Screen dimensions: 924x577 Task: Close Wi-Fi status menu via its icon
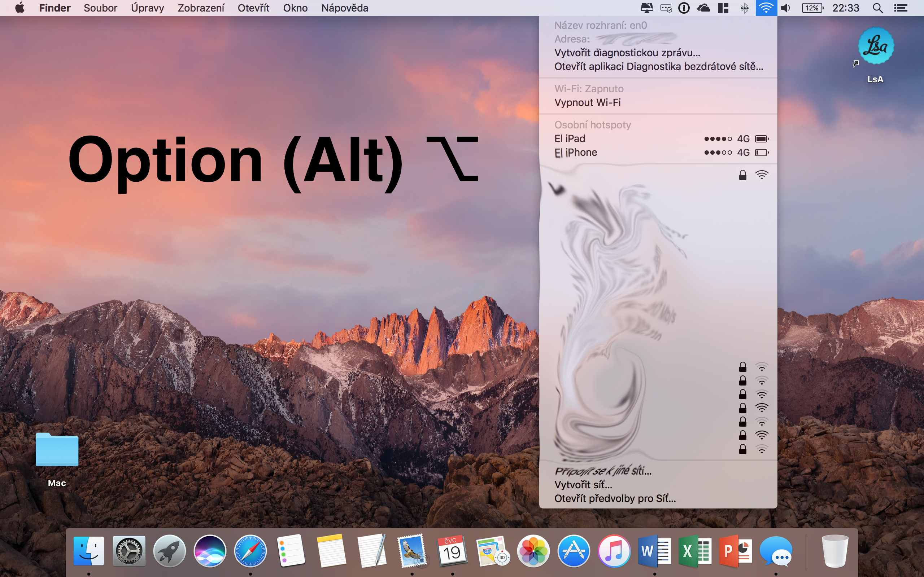pyautogui.click(x=766, y=8)
